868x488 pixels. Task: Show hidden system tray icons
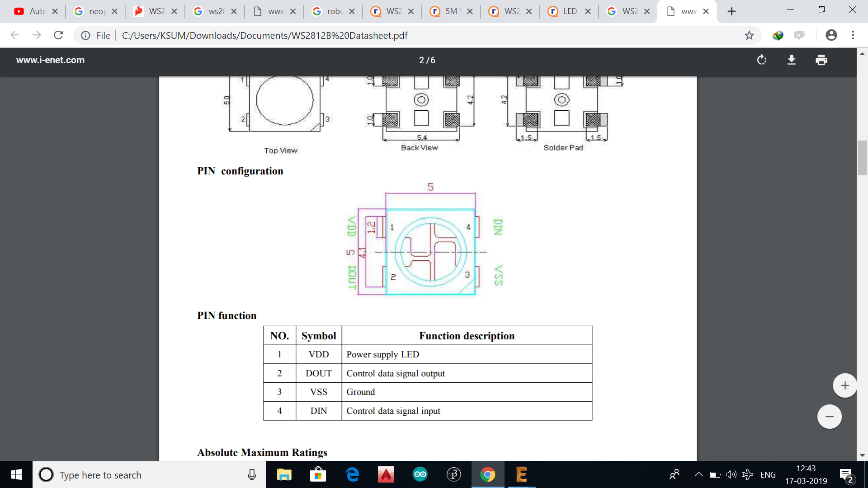698,474
